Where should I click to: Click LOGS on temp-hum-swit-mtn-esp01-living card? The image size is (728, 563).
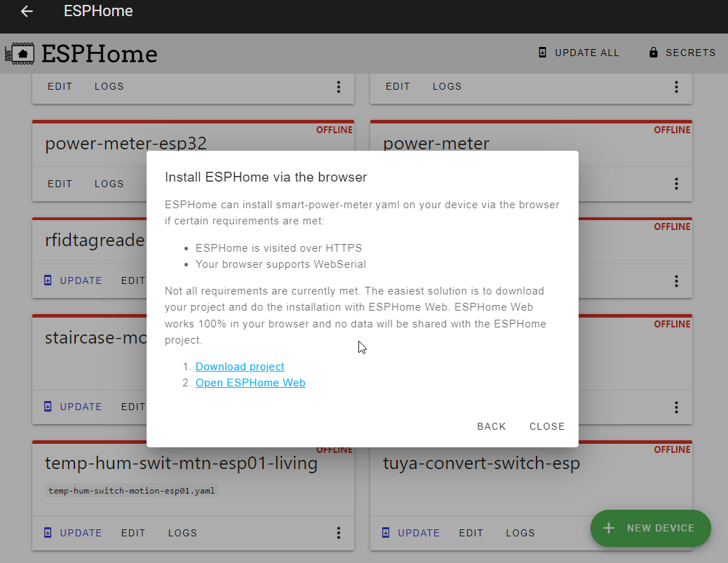point(182,533)
